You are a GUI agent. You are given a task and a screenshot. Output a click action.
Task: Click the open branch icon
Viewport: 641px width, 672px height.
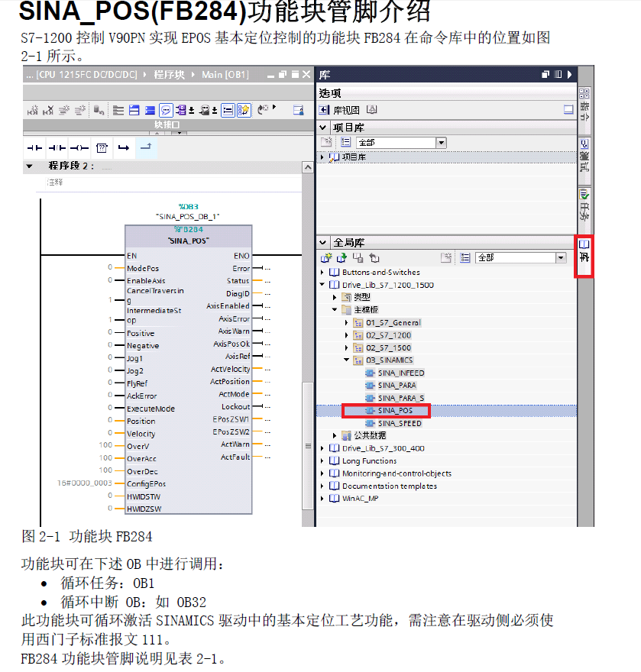(x=124, y=147)
